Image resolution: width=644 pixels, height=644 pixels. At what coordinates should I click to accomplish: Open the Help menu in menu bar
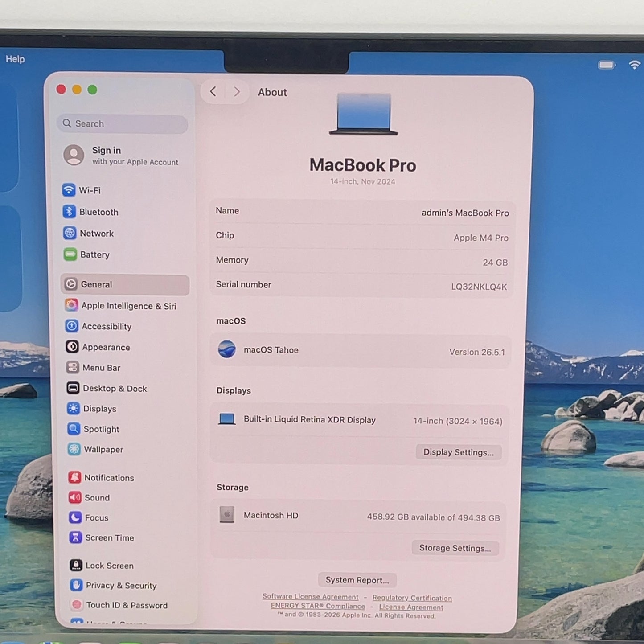(x=15, y=59)
